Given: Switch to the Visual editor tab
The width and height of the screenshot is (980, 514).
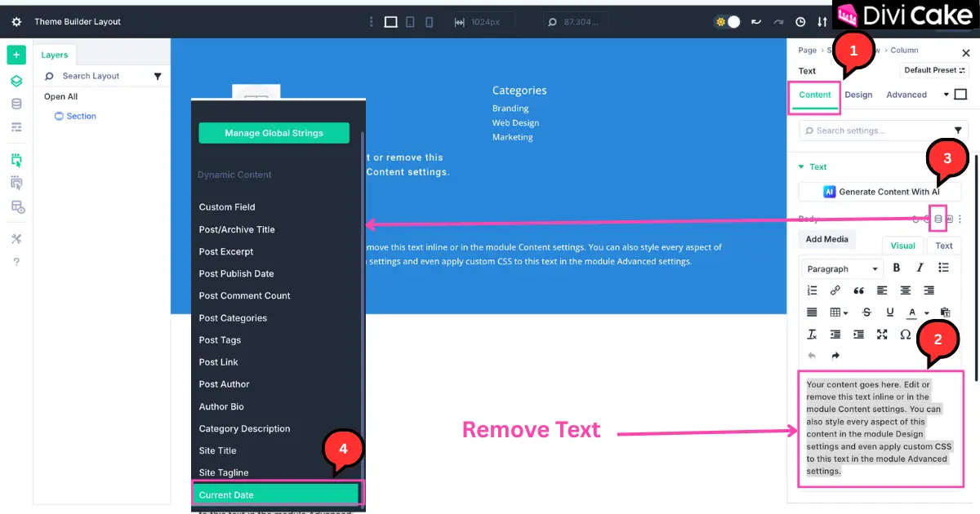Looking at the screenshot, I should click(x=902, y=246).
